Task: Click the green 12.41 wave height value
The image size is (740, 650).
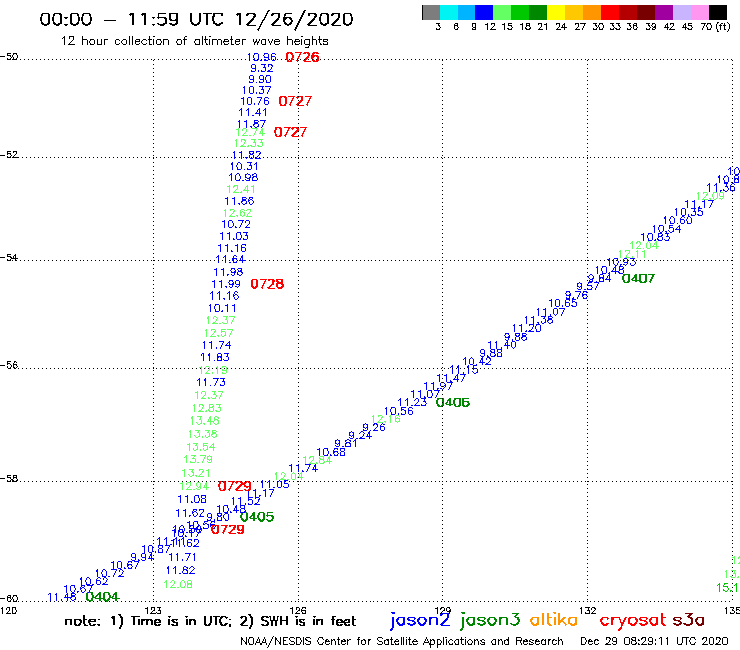Action: coord(241,189)
